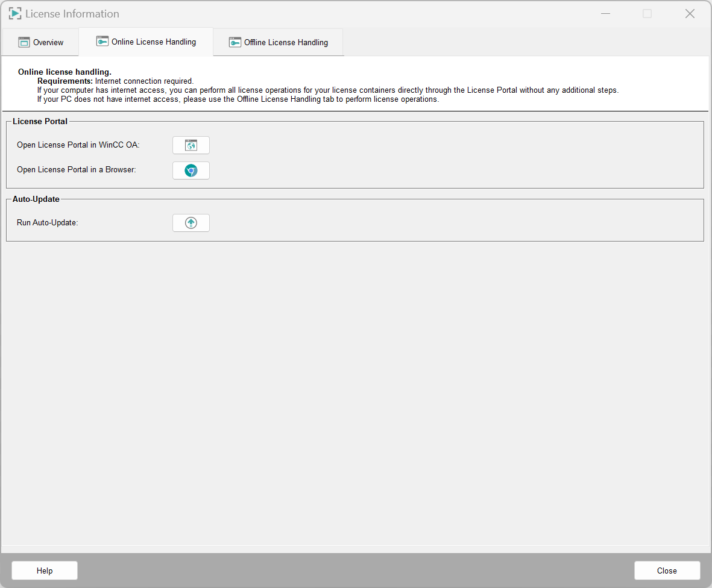Click the "License Portal" group heading

(x=40, y=121)
